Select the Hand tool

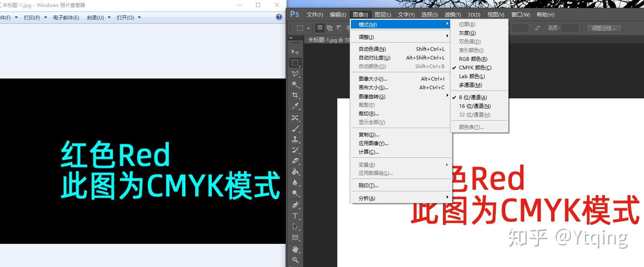295,249
